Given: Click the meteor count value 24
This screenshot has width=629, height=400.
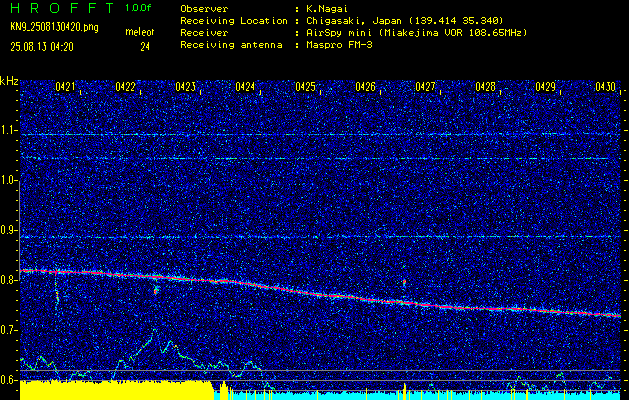Looking at the screenshot, I should point(145,47).
